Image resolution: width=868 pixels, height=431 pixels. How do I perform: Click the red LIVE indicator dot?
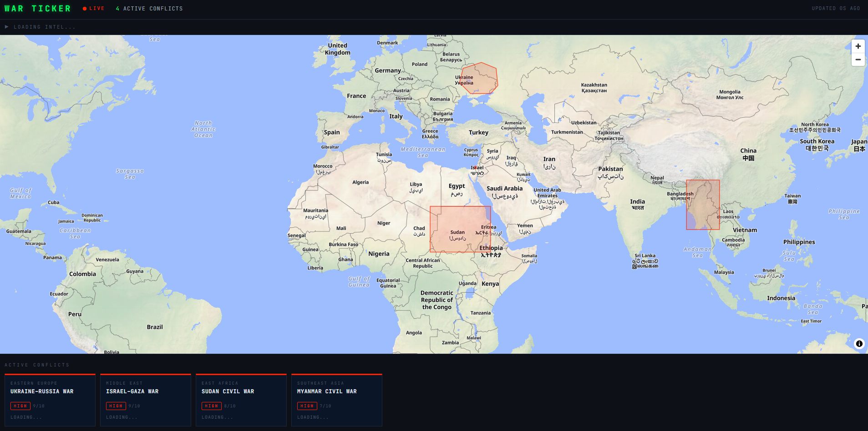85,9
